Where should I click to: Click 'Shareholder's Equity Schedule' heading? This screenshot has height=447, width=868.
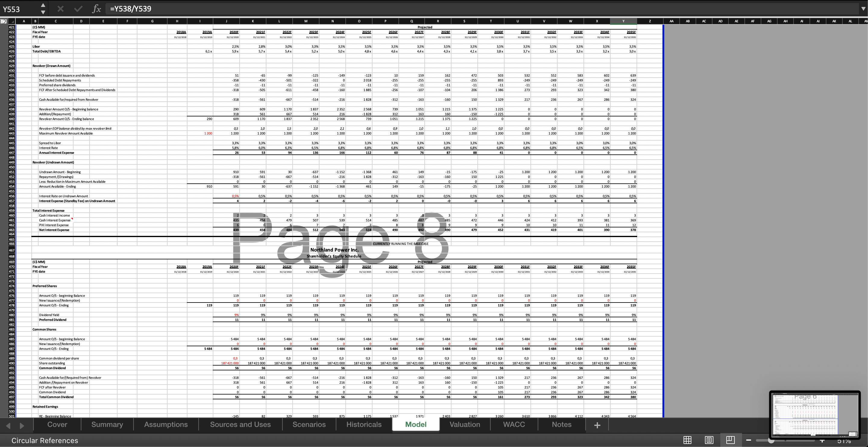[334, 256]
